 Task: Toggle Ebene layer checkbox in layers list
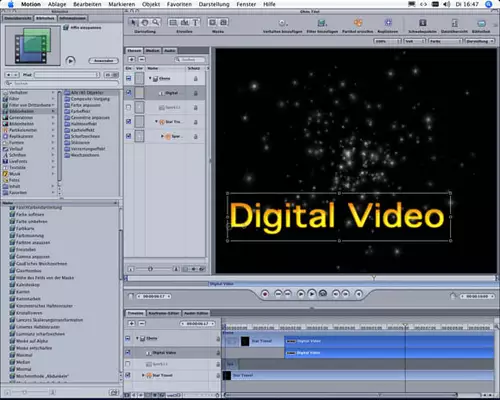pyautogui.click(x=129, y=78)
